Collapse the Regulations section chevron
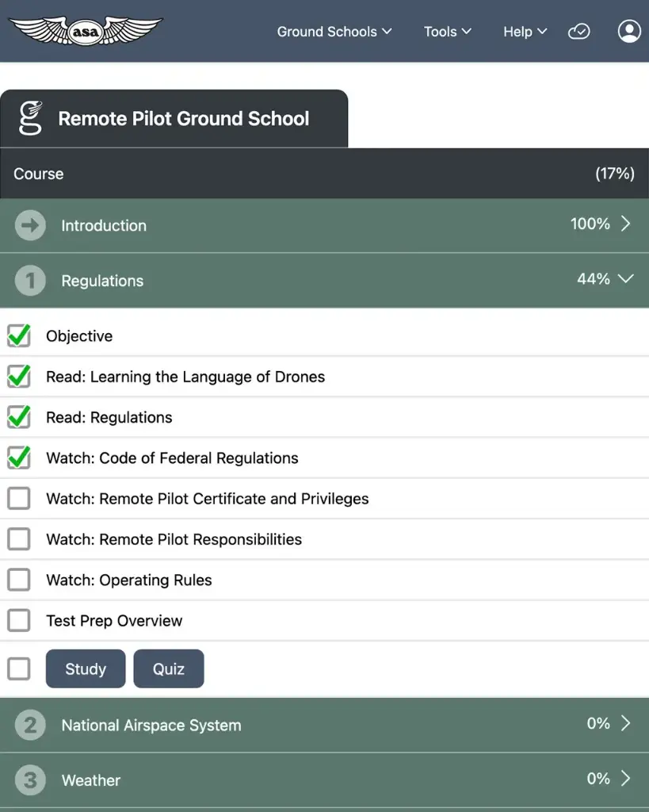The height and width of the screenshot is (812, 649). point(625,279)
